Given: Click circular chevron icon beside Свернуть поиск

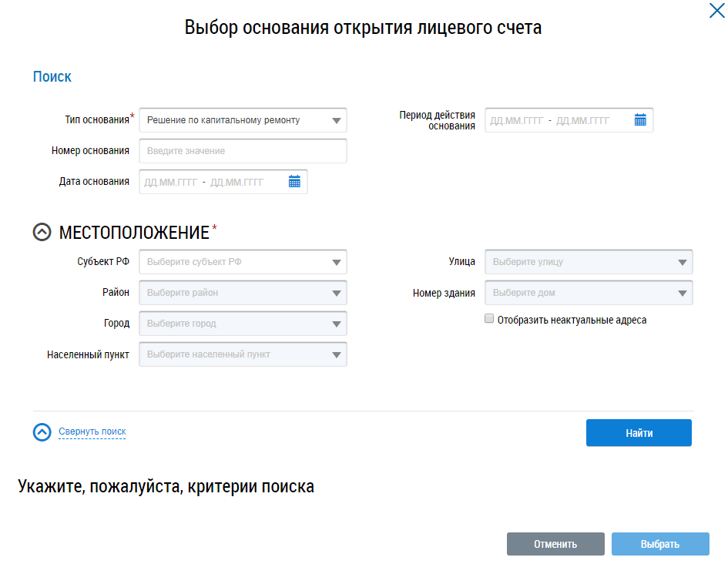Looking at the screenshot, I should click(42, 432).
